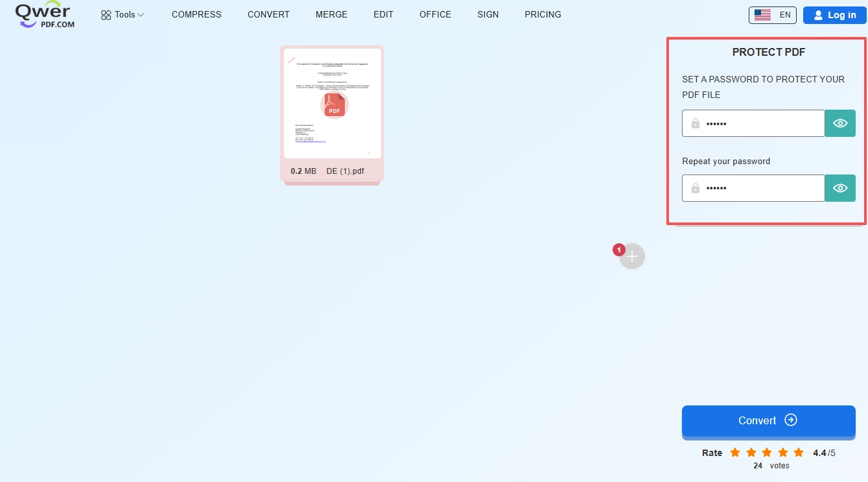
Task: Rate one star
Action: [735, 453]
